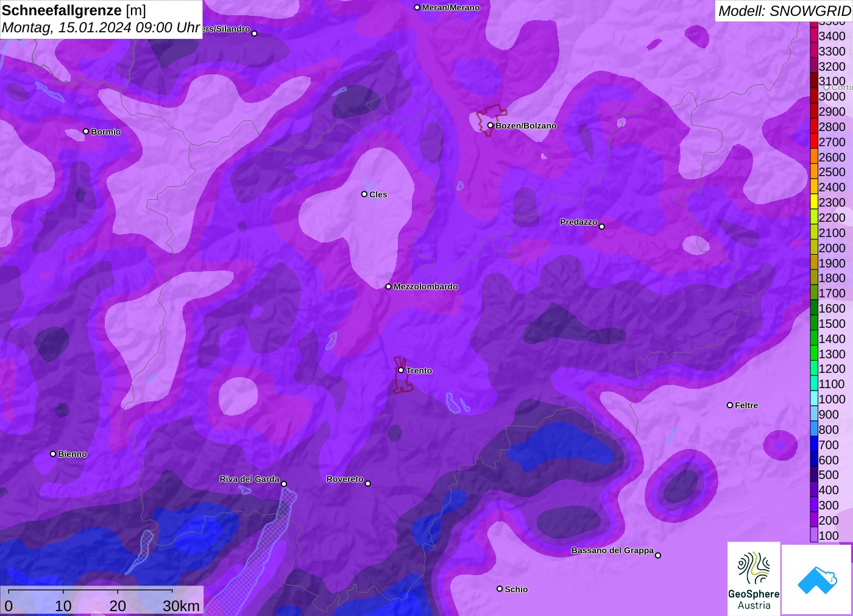Select the Bozen/Bolzano location marker
Image resolution: width=853 pixels, height=616 pixels.
point(490,126)
